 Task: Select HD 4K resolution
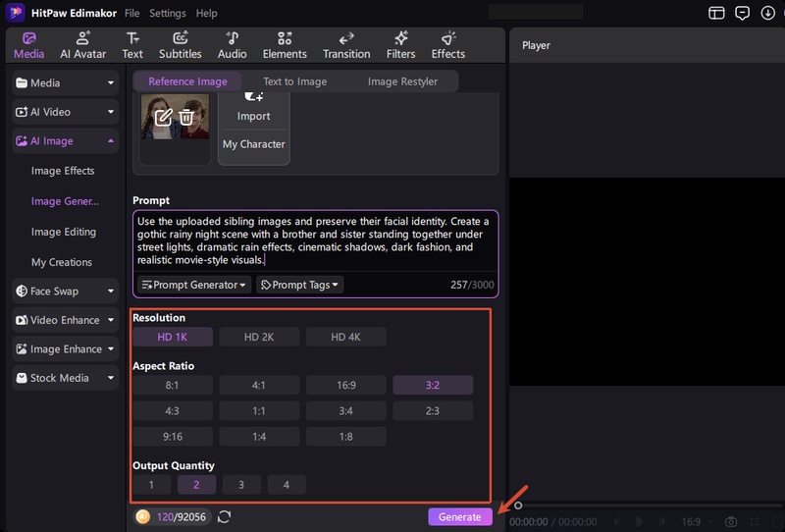(345, 337)
